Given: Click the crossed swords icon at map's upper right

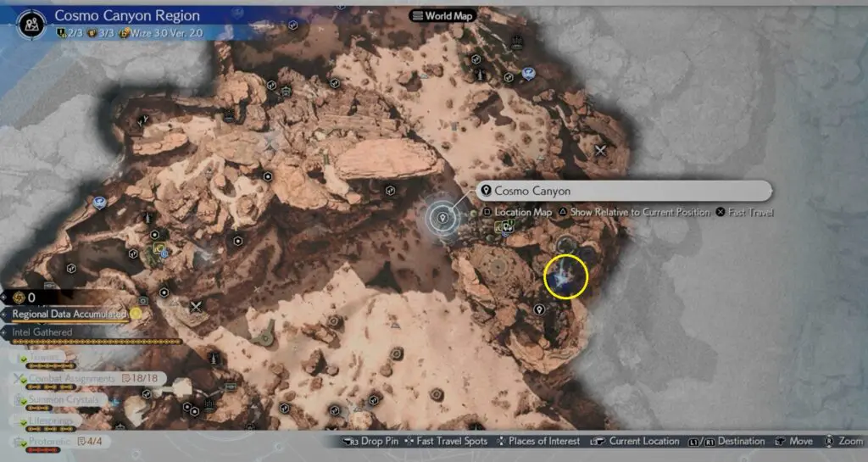Looking at the screenshot, I should point(601,150).
